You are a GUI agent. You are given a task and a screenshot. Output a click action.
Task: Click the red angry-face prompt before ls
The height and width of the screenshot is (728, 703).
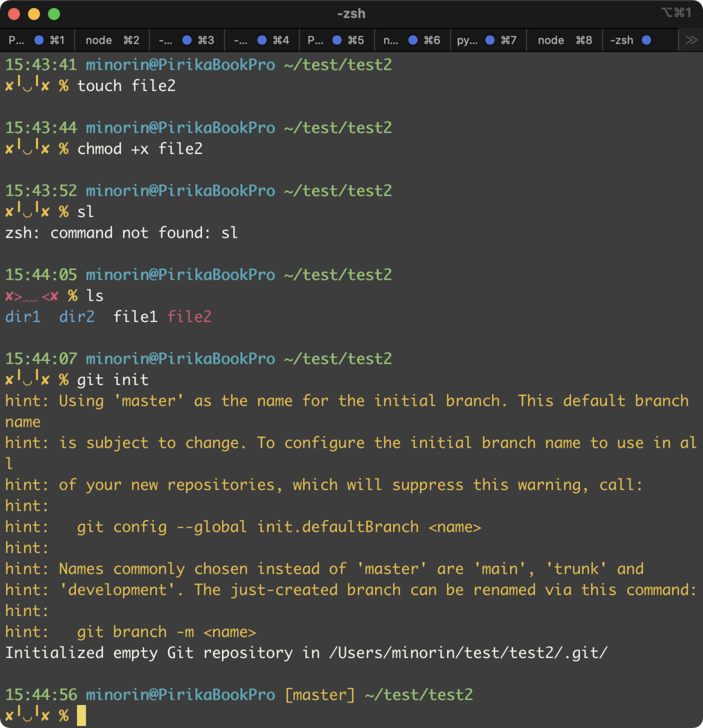(32, 296)
